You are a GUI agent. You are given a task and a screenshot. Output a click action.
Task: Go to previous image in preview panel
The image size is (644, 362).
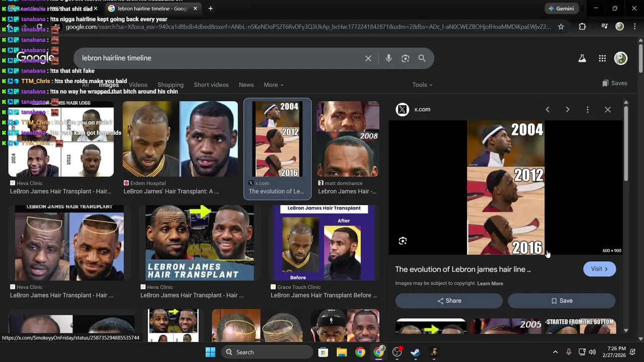click(547, 110)
